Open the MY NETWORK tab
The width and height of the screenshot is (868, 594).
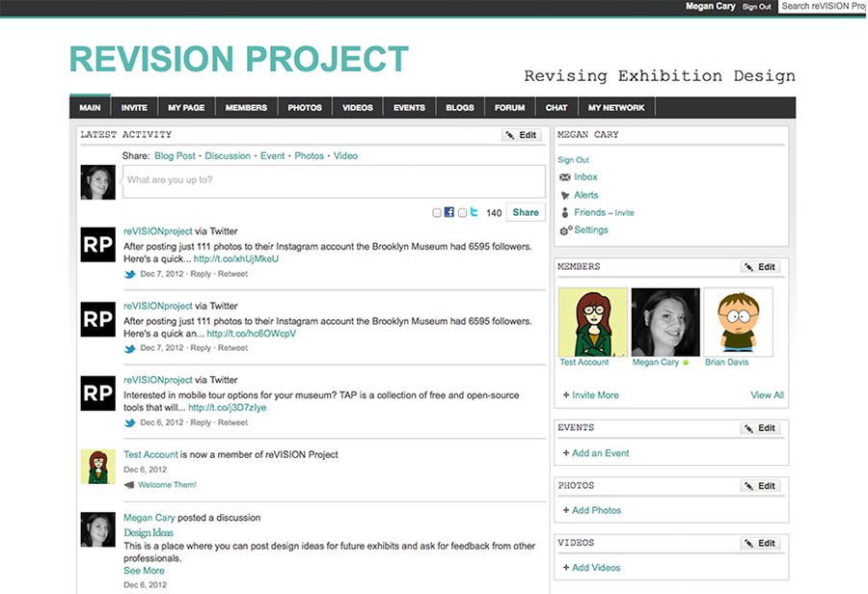(616, 107)
